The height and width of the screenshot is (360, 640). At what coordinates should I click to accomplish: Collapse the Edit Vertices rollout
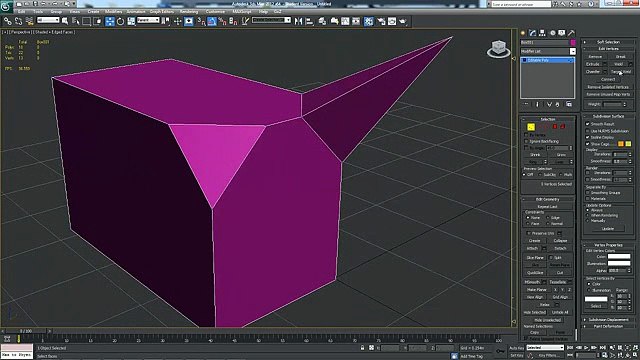(608, 49)
